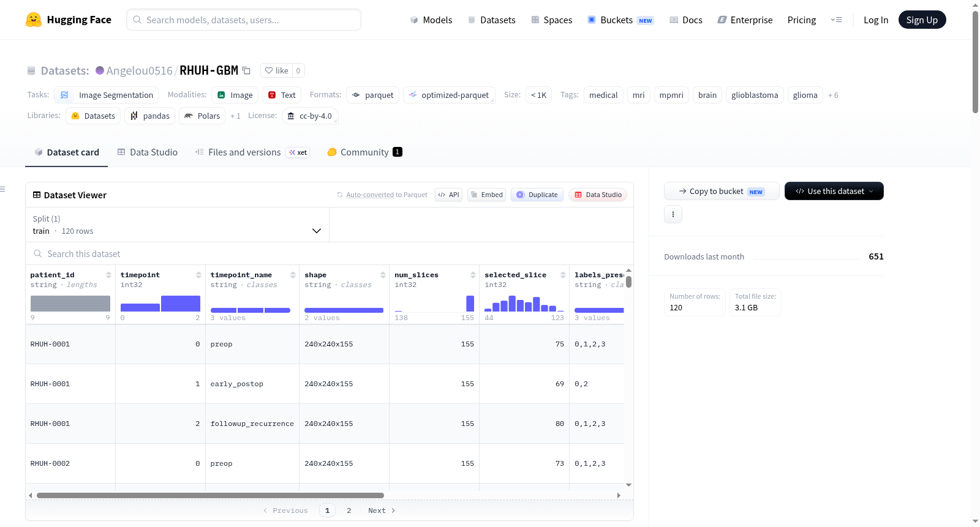This screenshot has width=980, height=527.
Task: Select the Text modality tag
Action: tap(282, 95)
